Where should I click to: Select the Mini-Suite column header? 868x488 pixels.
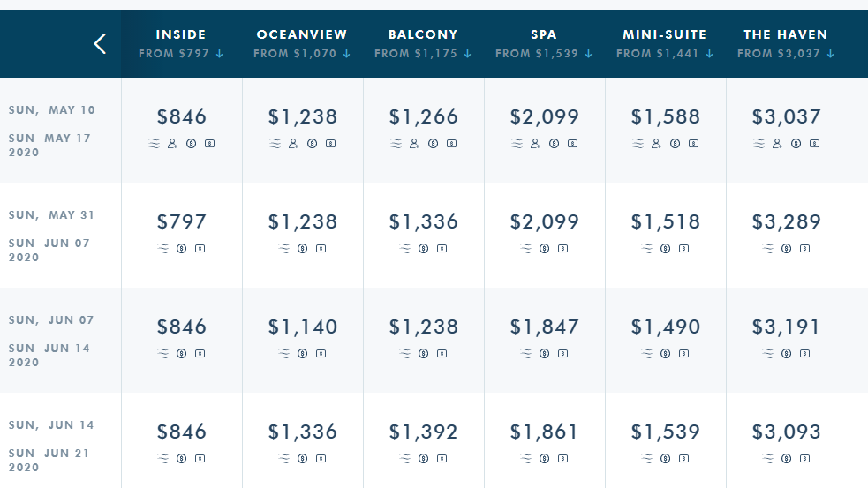[665, 34]
